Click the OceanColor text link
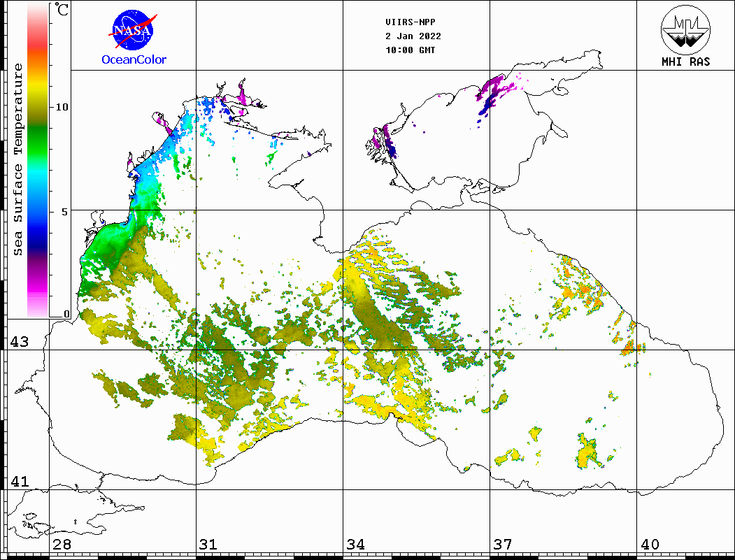Viewport: 735px width, 560px height. [x=134, y=59]
